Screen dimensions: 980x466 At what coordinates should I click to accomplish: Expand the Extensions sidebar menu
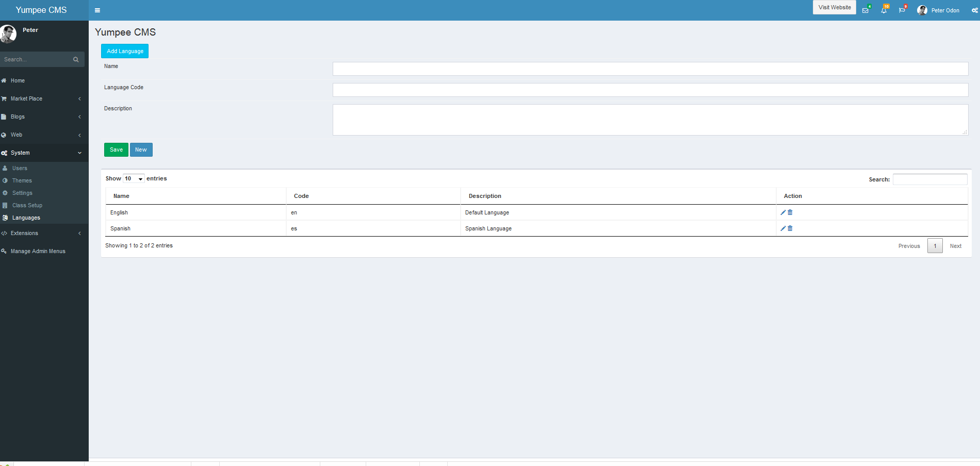click(x=25, y=233)
